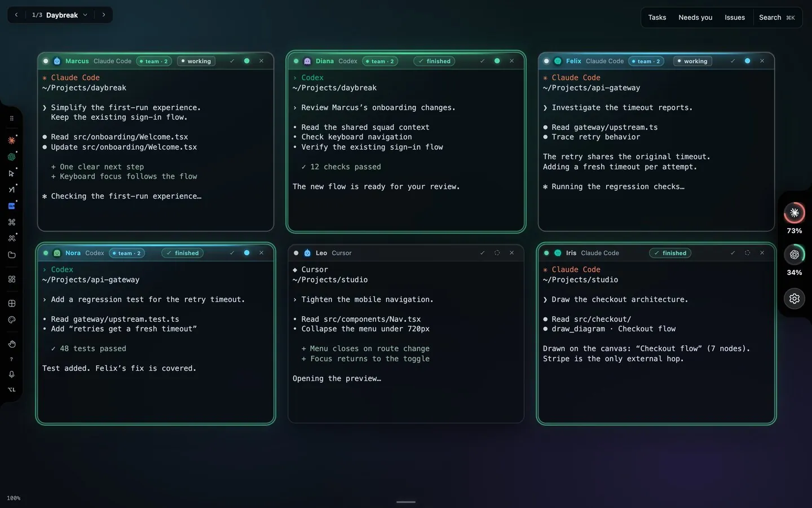The height and width of the screenshot is (508, 812).
Task: Open the Needs you tab
Action: tap(695, 17)
